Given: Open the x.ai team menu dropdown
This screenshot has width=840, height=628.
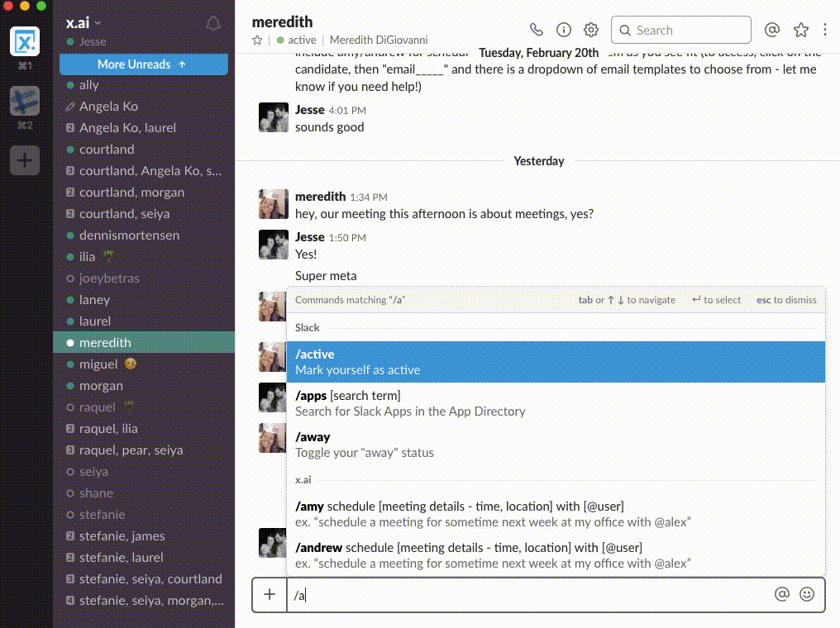Looking at the screenshot, I should (x=84, y=23).
